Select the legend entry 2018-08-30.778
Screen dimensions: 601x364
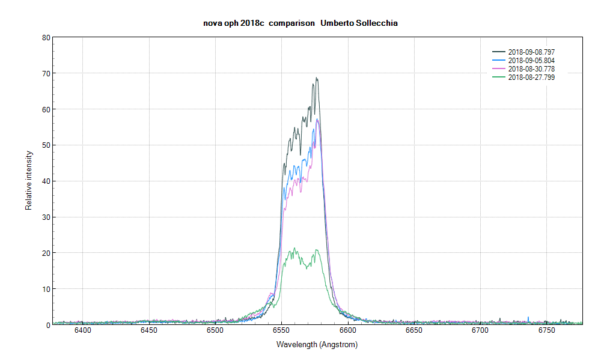[531, 68]
